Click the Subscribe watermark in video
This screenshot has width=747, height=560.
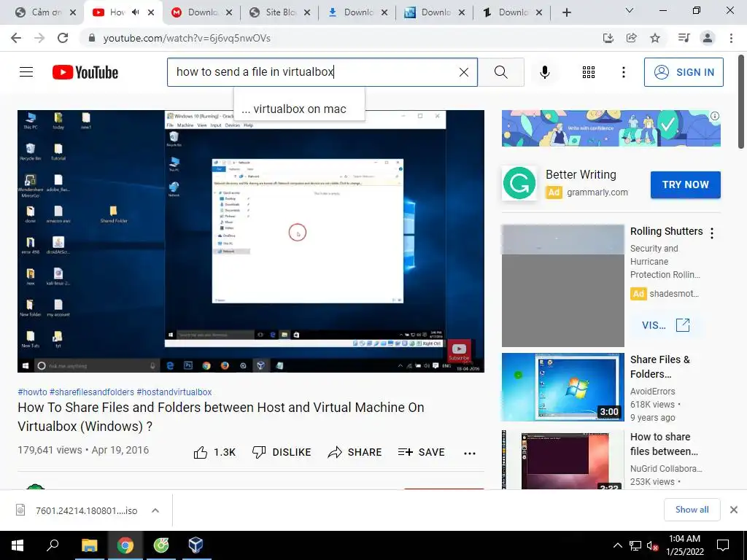(x=459, y=352)
